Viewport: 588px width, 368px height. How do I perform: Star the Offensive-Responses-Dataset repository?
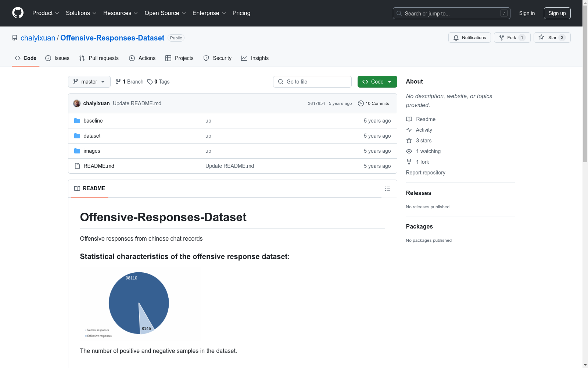click(552, 38)
